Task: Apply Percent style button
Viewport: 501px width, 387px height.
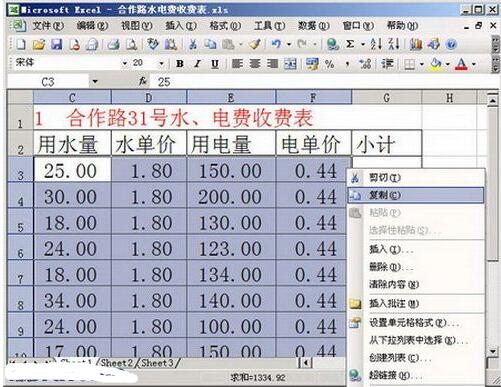Action: point(330,63)
